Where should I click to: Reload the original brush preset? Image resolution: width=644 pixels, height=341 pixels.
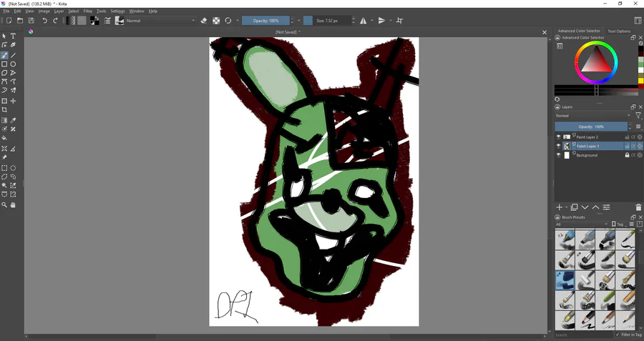pos(228,21)
